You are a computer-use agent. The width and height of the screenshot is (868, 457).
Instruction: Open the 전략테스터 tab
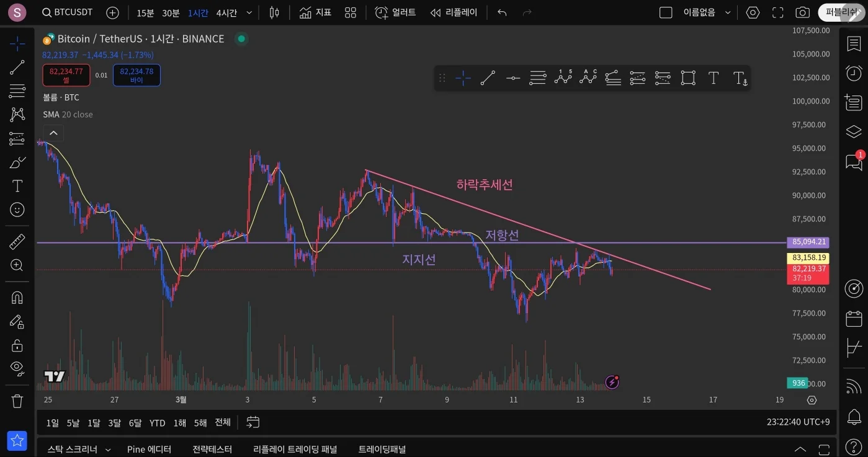212,449
